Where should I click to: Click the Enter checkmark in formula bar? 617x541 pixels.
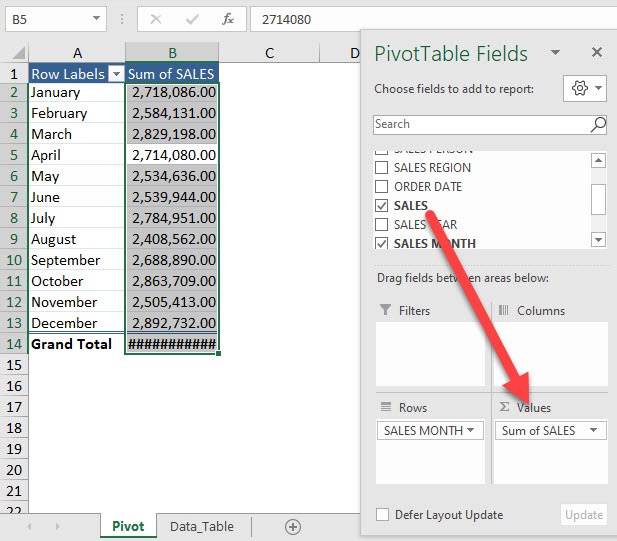tap(192, 18)
